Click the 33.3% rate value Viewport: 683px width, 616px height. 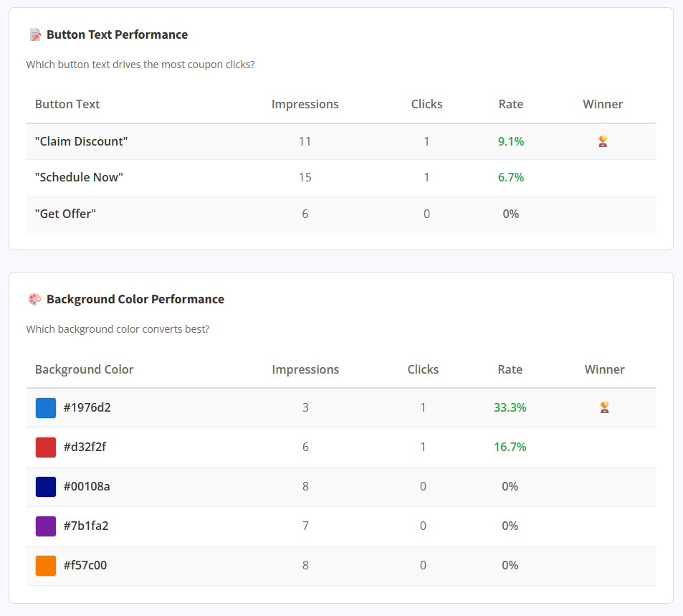click(x=510, y=407)
